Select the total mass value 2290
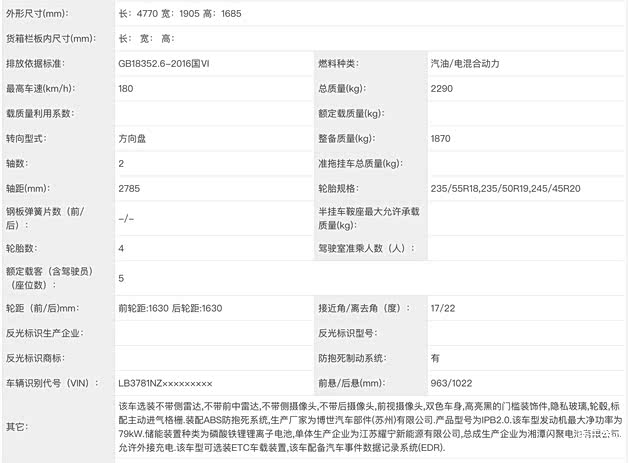Viewport: 630px width, 463px height. click(441, 88)
